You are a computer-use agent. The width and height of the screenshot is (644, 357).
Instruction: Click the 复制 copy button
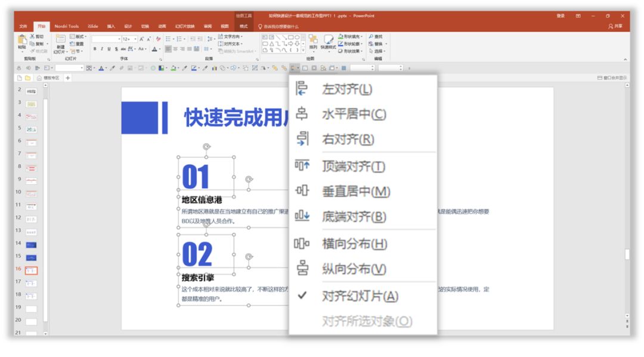click(x=37, y=44)
